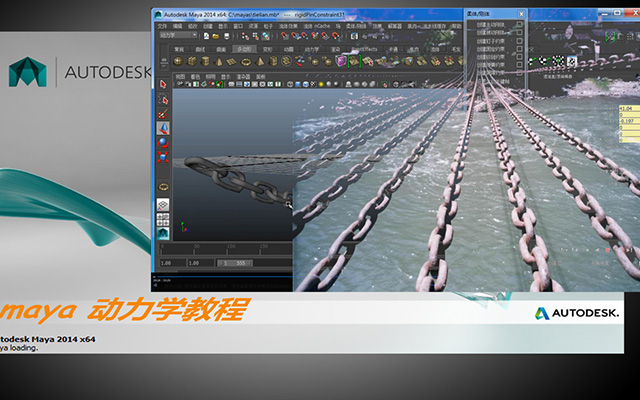640x400 pixels.
Task: Pick the Rotate tool blue sphere icon
Action: 163,143
